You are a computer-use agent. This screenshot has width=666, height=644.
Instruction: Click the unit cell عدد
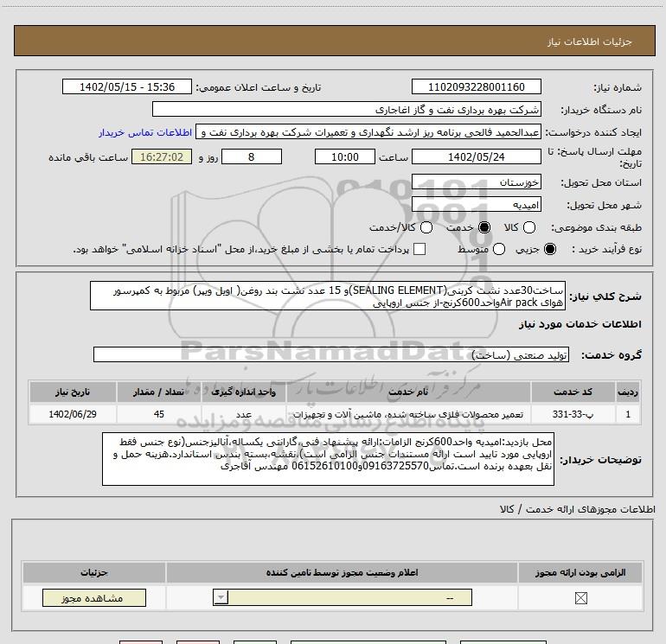(x=244, y=414)
